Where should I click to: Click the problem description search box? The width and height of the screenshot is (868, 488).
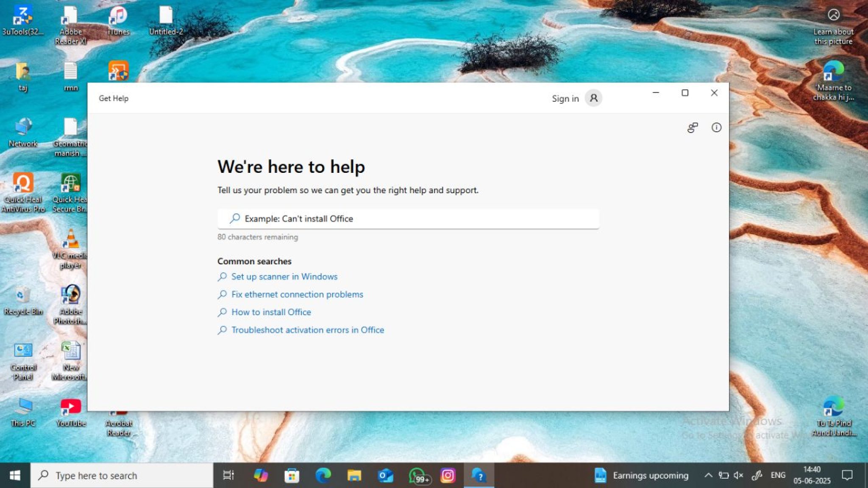click(408, 219)
